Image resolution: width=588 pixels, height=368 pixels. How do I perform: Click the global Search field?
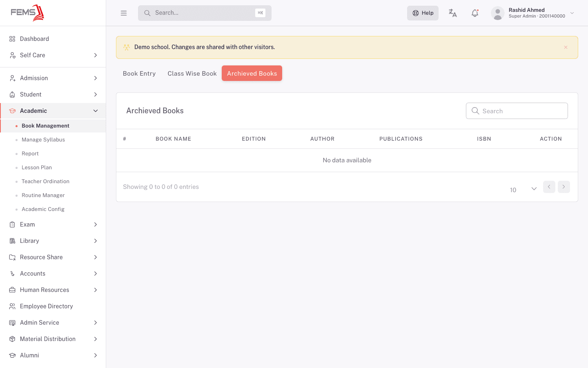205,13
